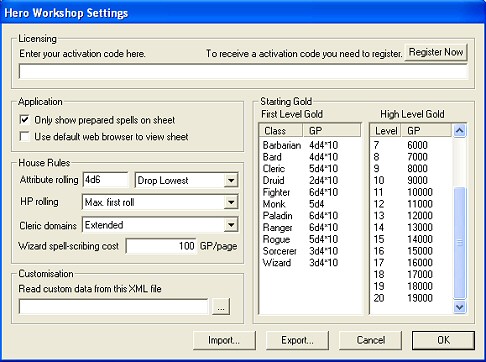
Task: Click the Cancel button
Action: (370, 340)
